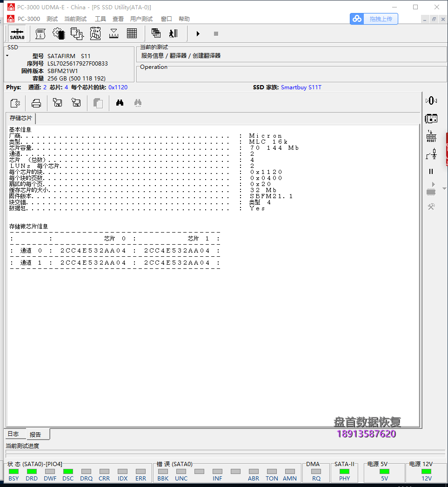Click the ruler measurement toolbar icon
The width and height of the screenshot is (448, 487).
[x=114, y=34]
